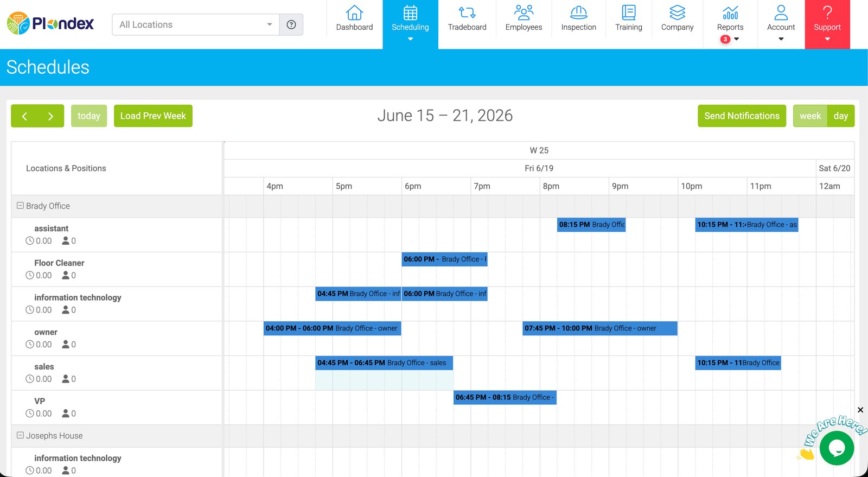This screenshot has width=868, height=477.
Task: Click Josephs House information technology label
Action: pyautogui.click(x=78, y=458)
